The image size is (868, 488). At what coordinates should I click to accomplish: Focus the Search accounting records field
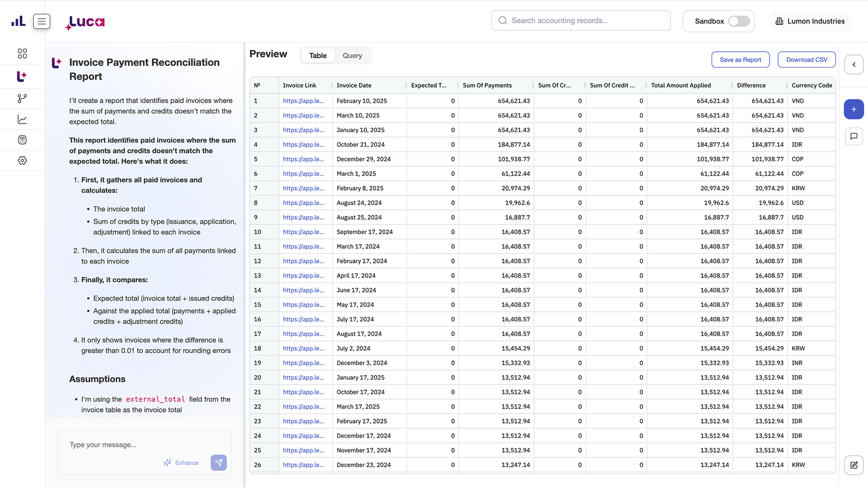click(581, 20)
